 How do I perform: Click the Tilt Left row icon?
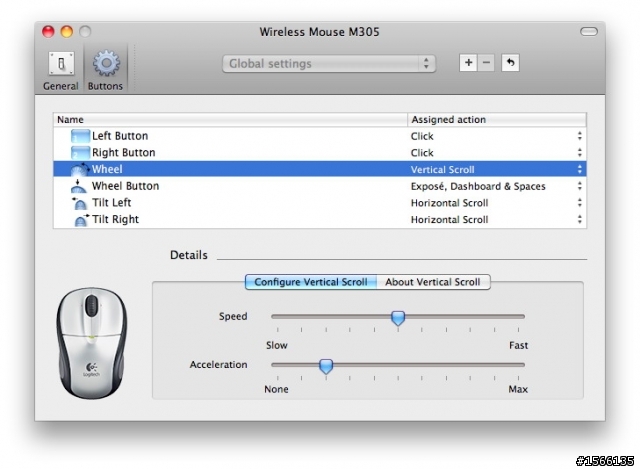pos(80,203)
